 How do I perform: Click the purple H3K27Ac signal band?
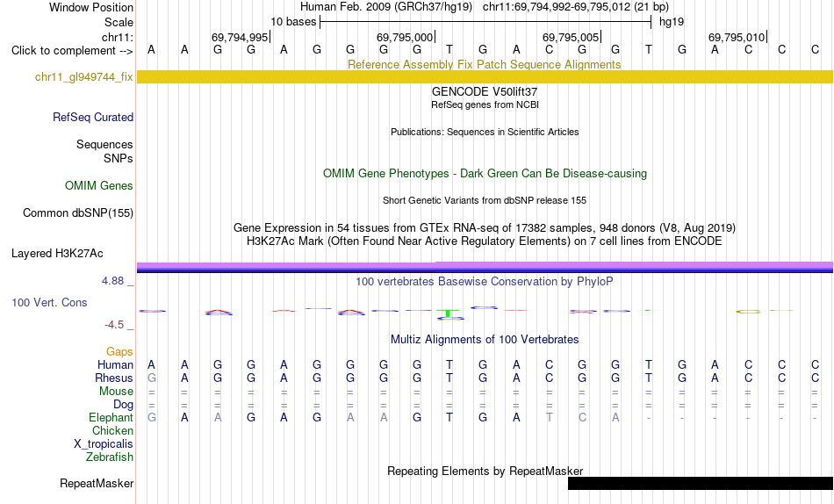point(485,265)
